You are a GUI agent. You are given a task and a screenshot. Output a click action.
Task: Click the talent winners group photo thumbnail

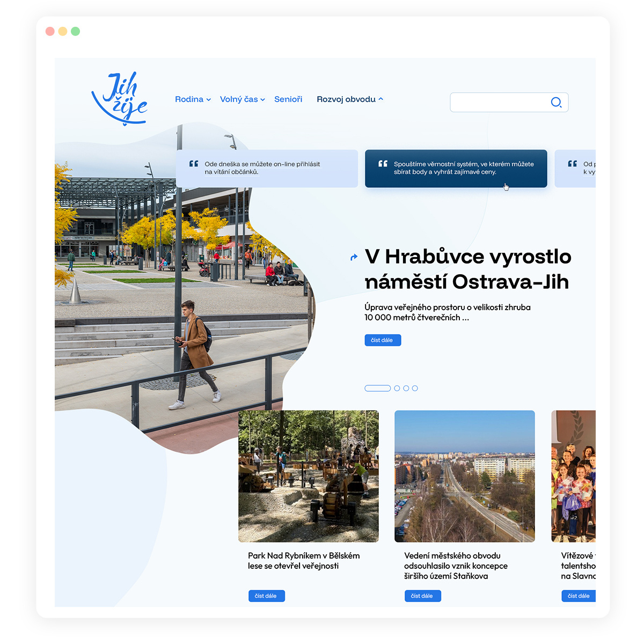tap(574, 476)
